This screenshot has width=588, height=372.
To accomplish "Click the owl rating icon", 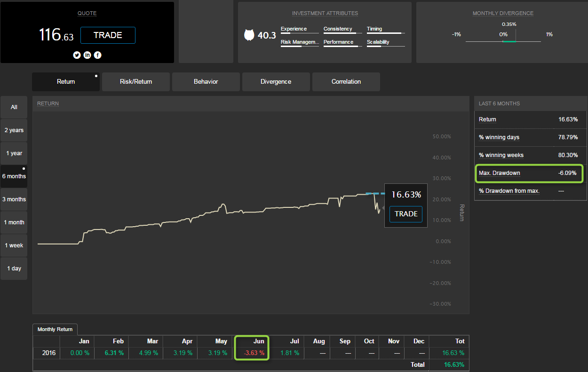I will click(x=249, y=35).
